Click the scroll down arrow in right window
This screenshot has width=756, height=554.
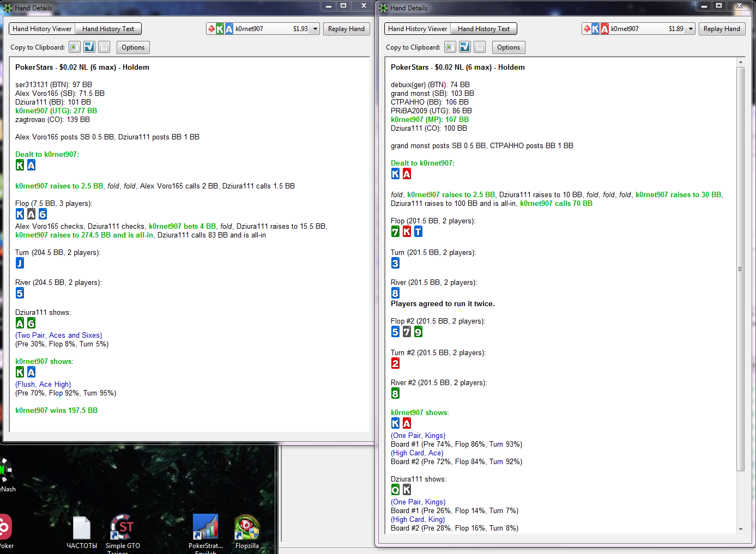point(740,529)
